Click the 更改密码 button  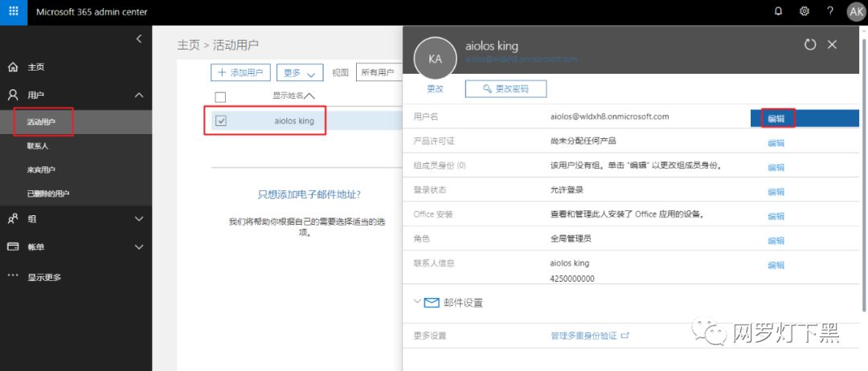coord(506,88)
